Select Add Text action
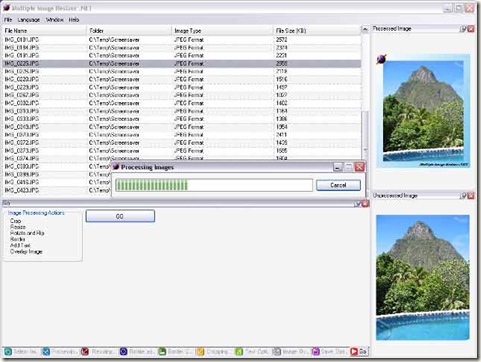 (x=20, y=245)
